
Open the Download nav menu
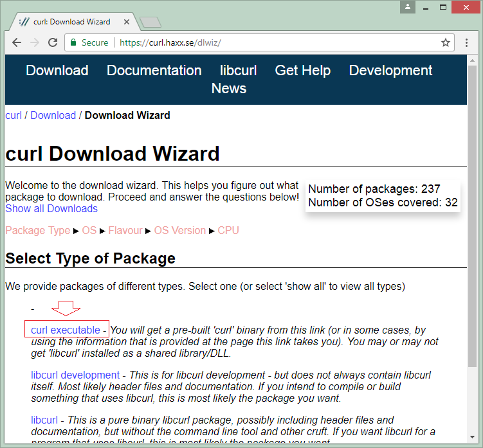(57, 71)
